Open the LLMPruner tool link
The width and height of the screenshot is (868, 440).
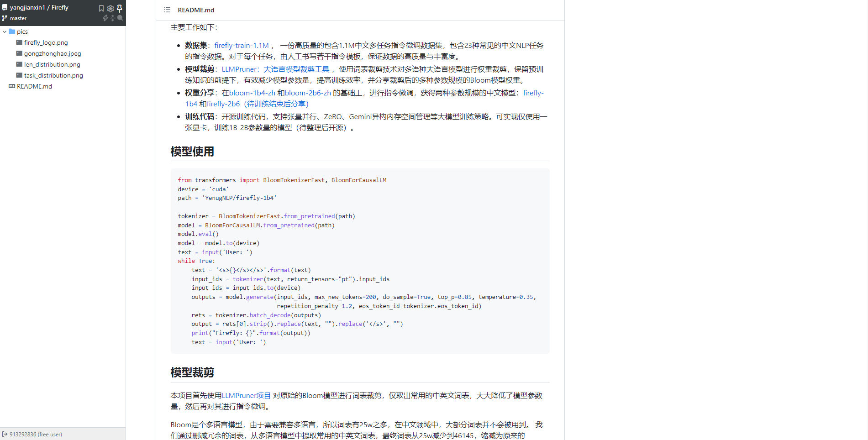[276, 69]
